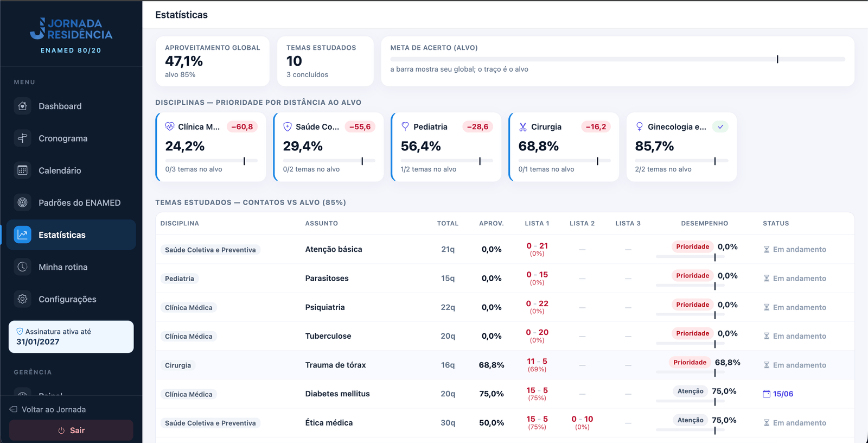
Task: Click the Disciplina column header
Action: click(180, 223)
